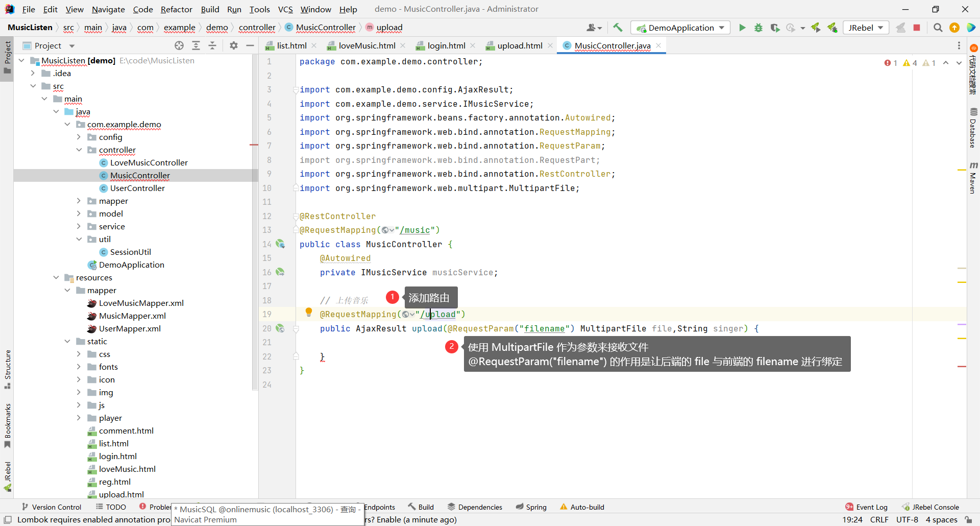Click the Build project hammer icon
The image size is (980, 526).
[618, 28]
